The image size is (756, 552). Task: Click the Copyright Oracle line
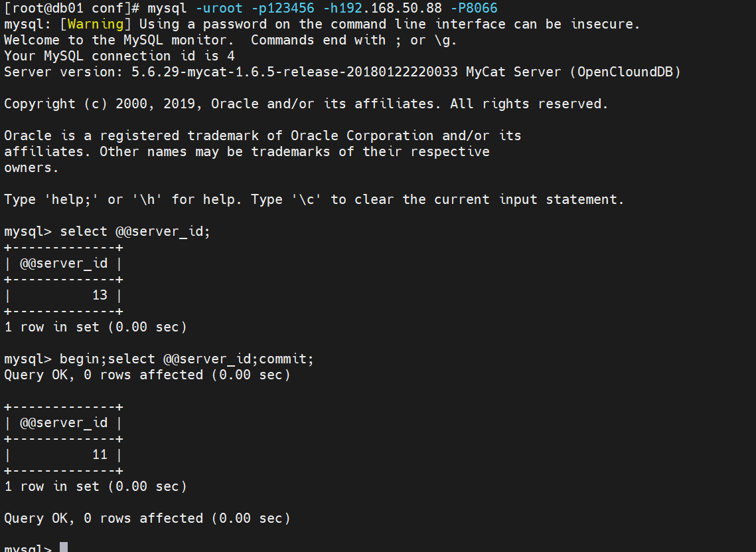(x=306, y=104)
